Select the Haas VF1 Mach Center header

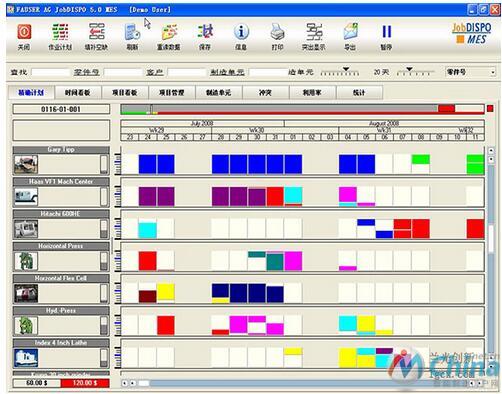(61, 182)
